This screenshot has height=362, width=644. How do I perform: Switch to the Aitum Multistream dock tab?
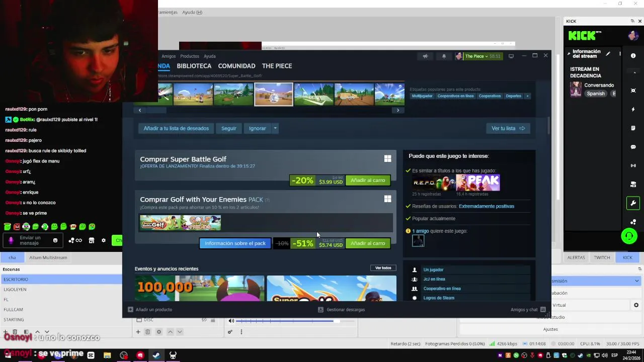point(48,257)
